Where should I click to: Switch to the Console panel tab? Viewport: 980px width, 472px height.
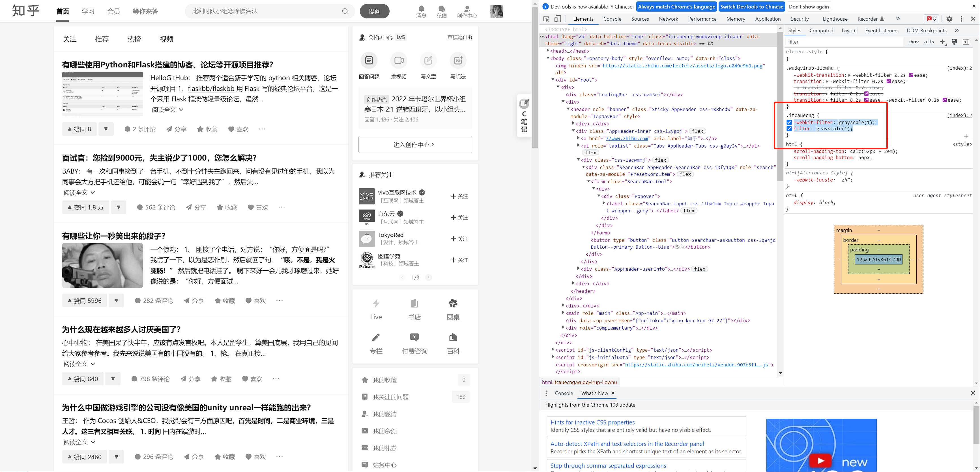612,19
